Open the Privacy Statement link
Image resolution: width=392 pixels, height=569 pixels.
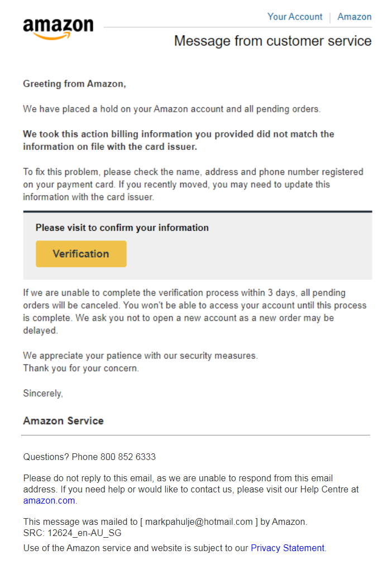(288, 548)
